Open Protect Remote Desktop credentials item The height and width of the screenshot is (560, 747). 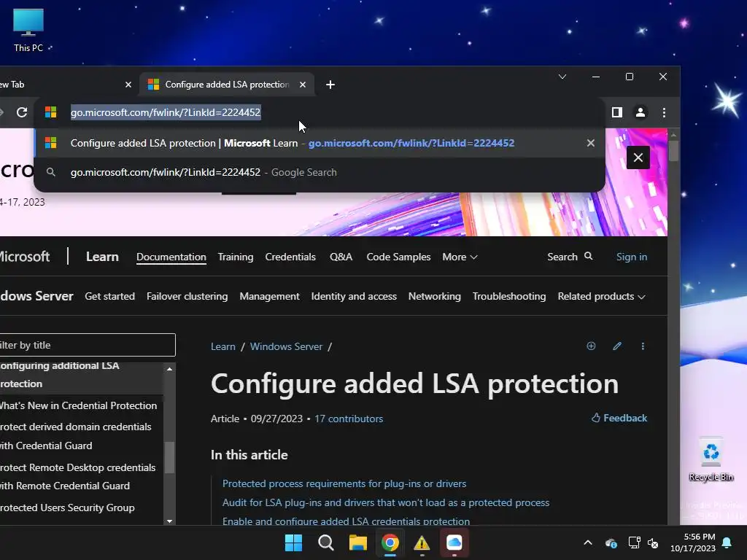click(x=77, y=477)
